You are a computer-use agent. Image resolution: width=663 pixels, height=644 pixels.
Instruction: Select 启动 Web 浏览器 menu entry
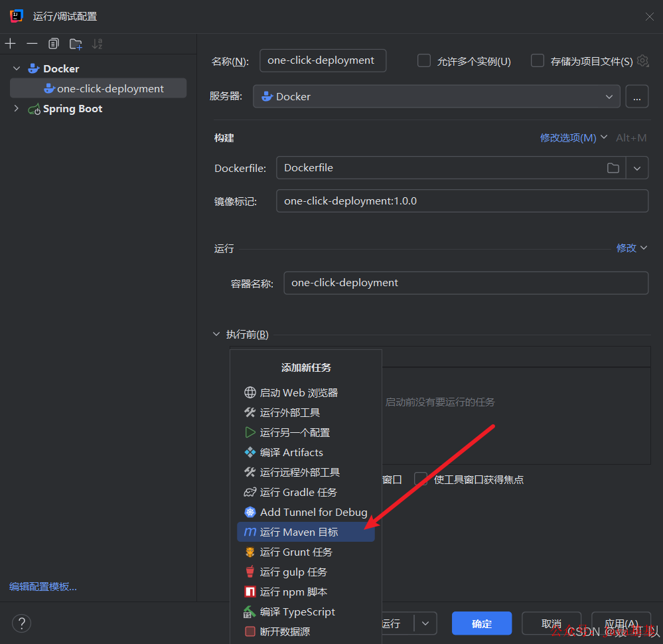coord(306,392)
